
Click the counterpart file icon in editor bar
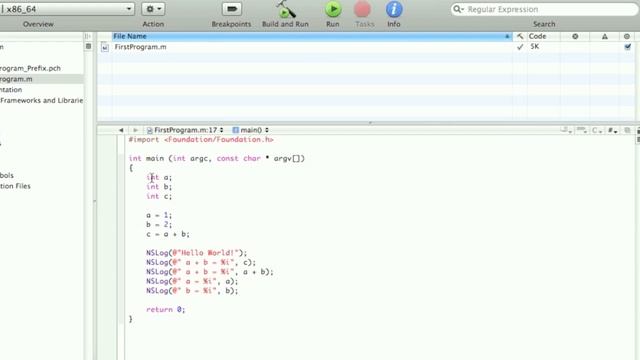[627, 130]
